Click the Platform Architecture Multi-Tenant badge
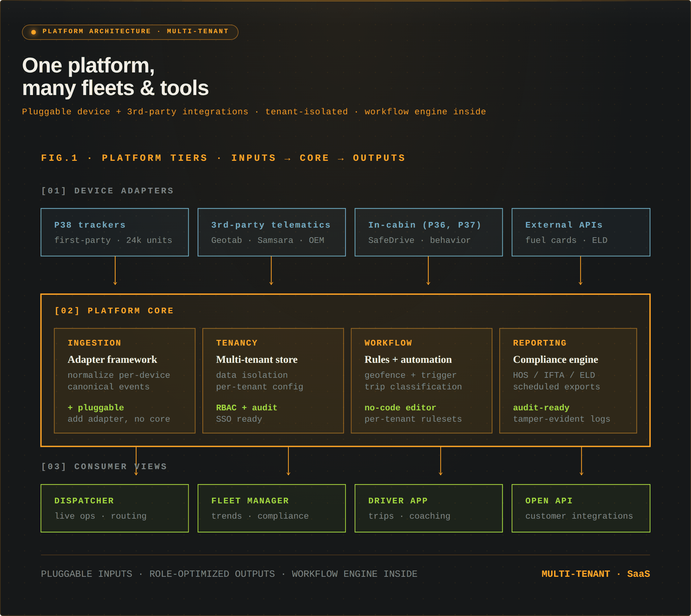Screen dimensions: 691x616 [x=130, y=32]
